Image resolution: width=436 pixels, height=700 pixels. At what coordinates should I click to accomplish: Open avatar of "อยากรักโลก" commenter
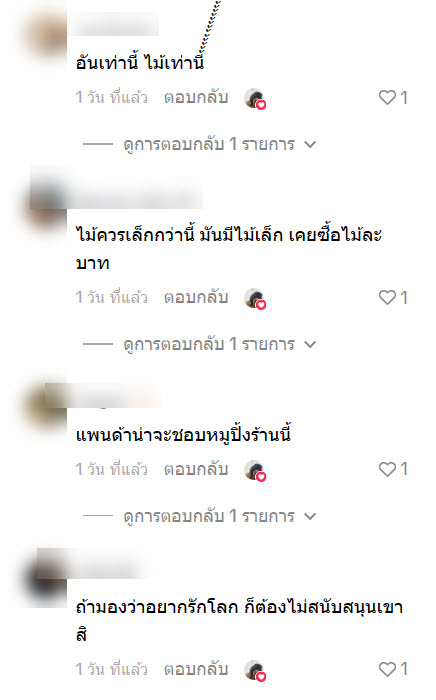(x=46, y=577)
